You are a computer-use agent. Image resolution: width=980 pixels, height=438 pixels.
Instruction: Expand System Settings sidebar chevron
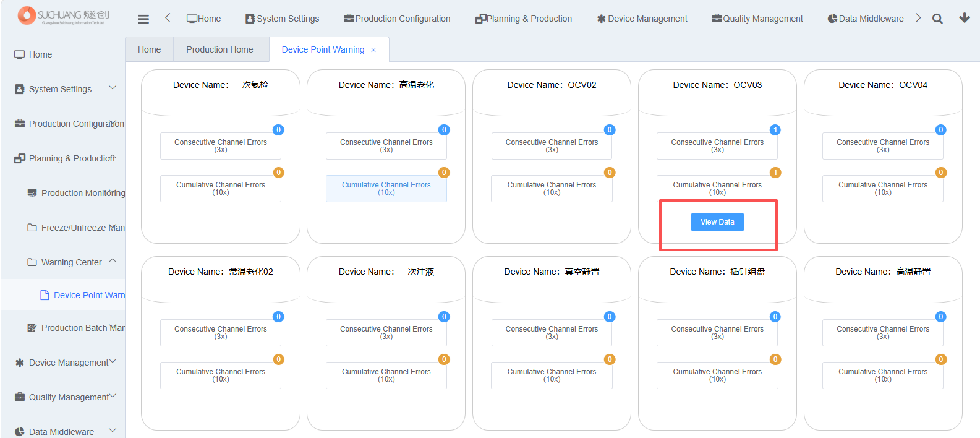point(113,88)
